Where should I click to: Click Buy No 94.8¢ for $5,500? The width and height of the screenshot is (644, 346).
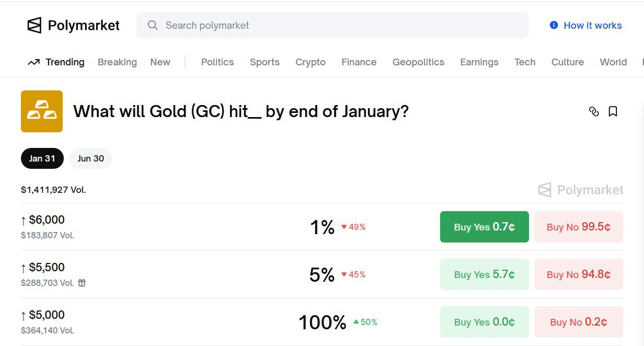(x=578, y=274)
